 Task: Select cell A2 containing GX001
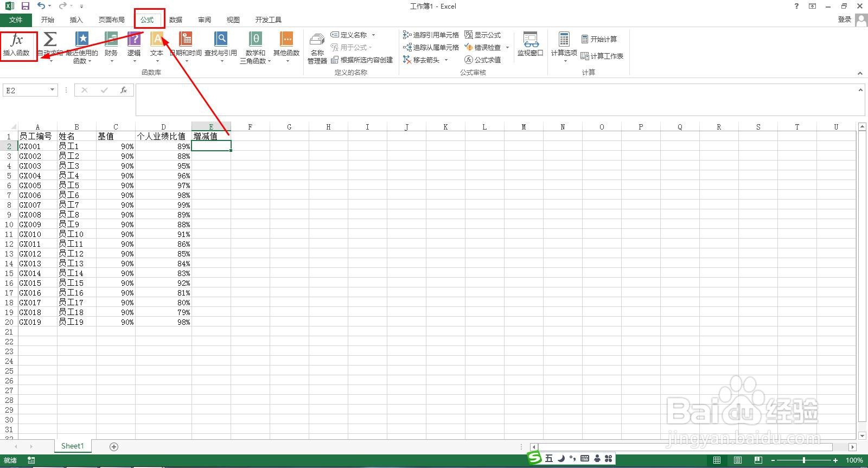coord(37,146)
